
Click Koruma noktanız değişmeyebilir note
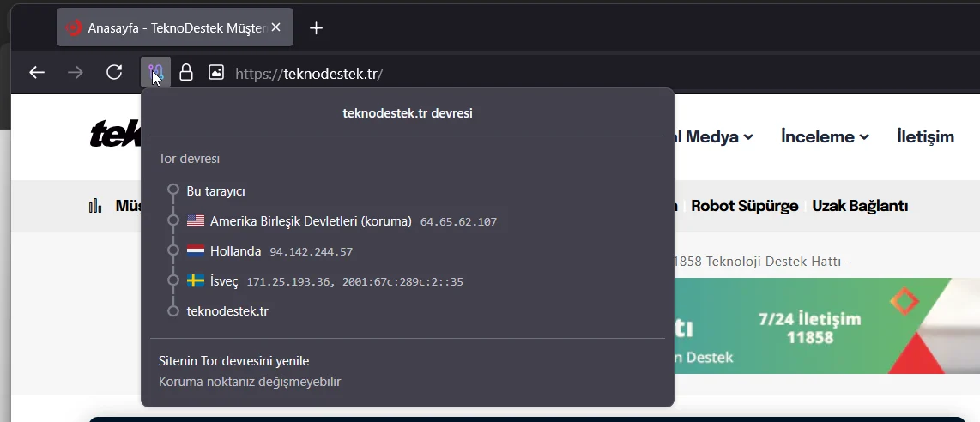coord(250,382)
